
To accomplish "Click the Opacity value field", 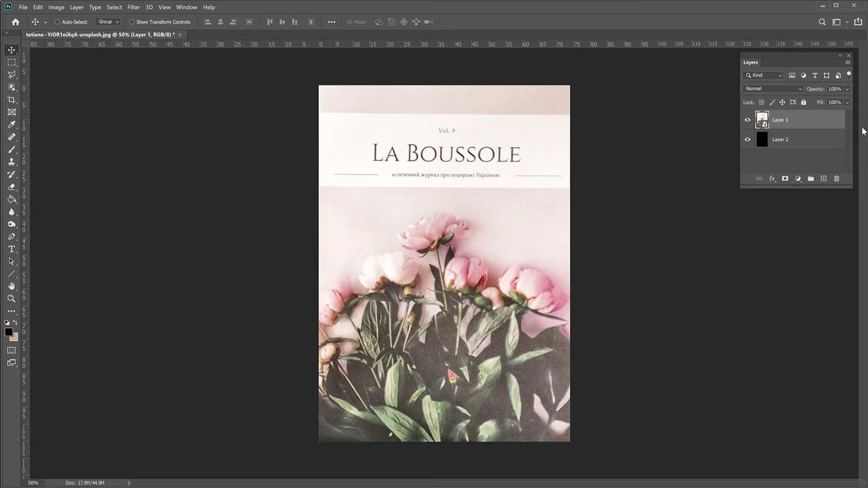I will (834, 89).
